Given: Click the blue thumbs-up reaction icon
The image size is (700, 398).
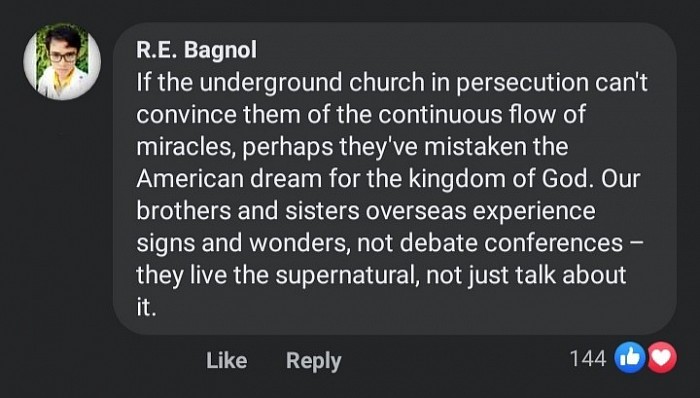Looking at the screenshot, I should point(630,358).
